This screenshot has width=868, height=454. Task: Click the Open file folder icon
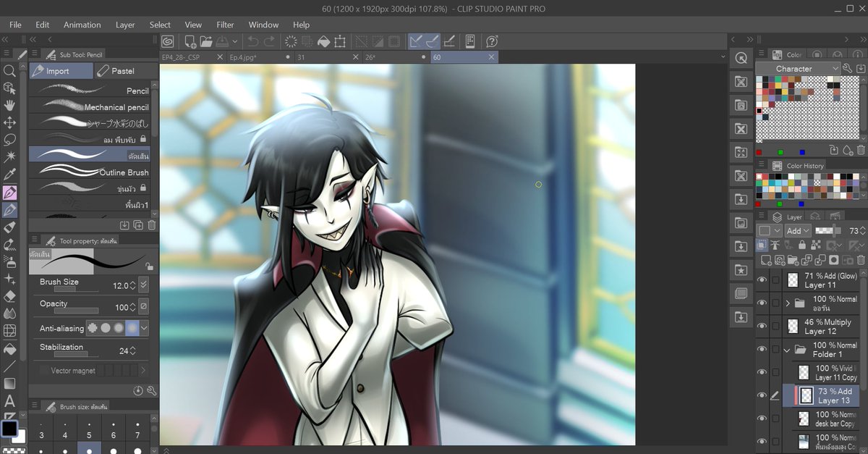click(x=206, y=41)
